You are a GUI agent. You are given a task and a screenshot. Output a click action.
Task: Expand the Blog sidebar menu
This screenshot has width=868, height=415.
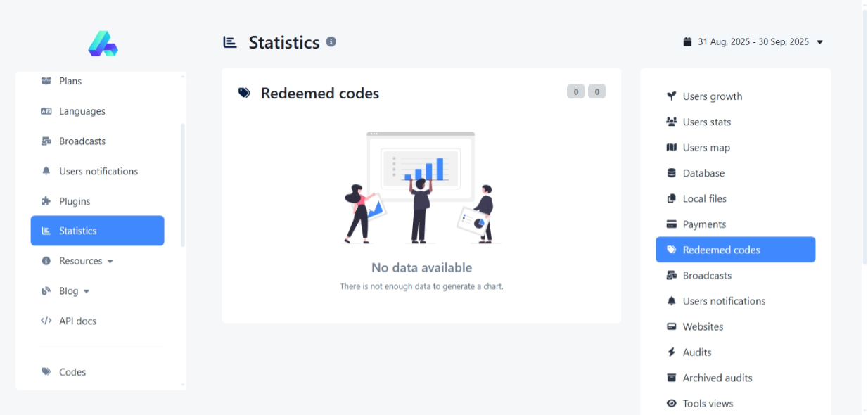pyautogui.click(x=74, y=291)
